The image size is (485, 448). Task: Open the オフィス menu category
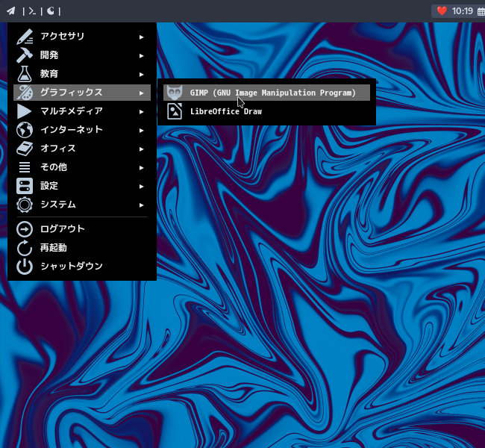82,149
